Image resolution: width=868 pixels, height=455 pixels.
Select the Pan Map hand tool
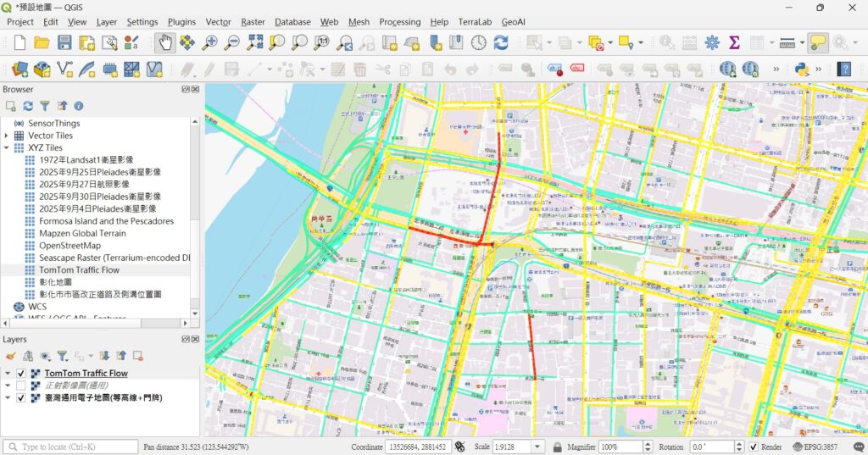[x=165, y=42]
